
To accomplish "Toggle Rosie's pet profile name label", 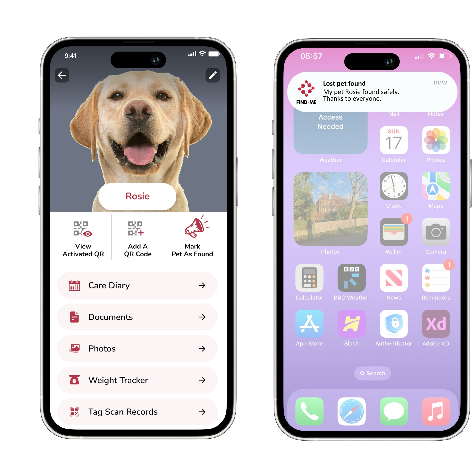I will [136, 196].
